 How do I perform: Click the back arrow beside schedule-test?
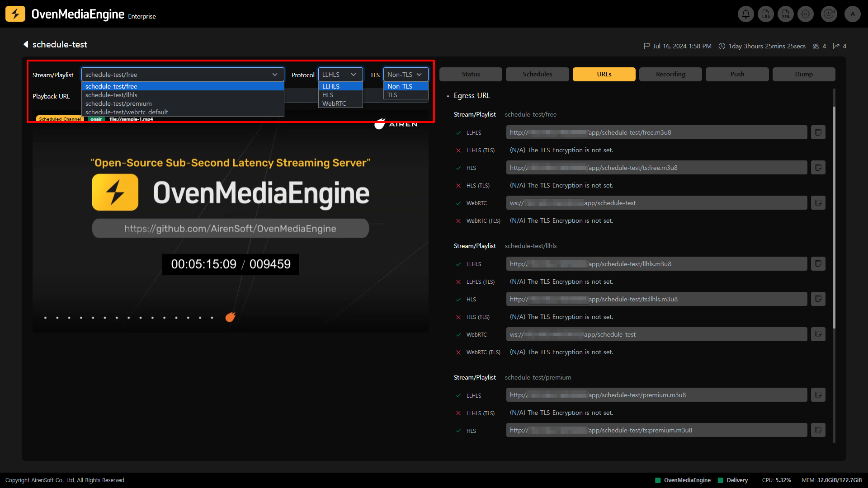pyautogui.click(x=26, y=44)
